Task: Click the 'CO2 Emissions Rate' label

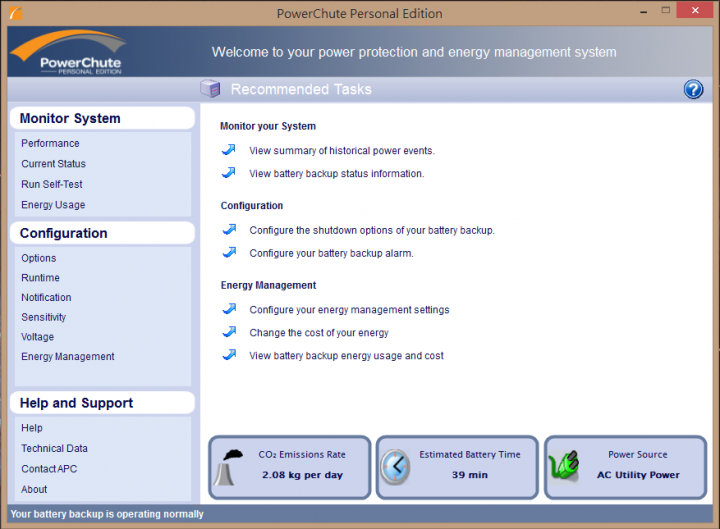Action: (302, 455)
